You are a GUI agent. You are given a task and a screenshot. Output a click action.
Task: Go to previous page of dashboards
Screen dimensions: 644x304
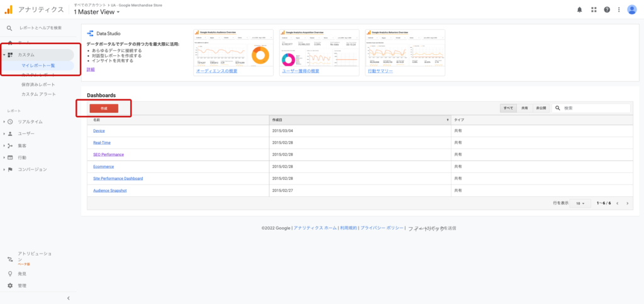point(617,203)
